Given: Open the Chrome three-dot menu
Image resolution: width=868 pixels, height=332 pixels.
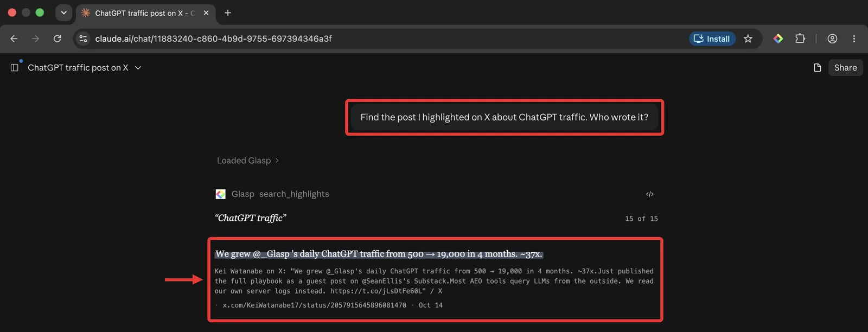Looking at the screenshot, I should click(x=854, y=39).
